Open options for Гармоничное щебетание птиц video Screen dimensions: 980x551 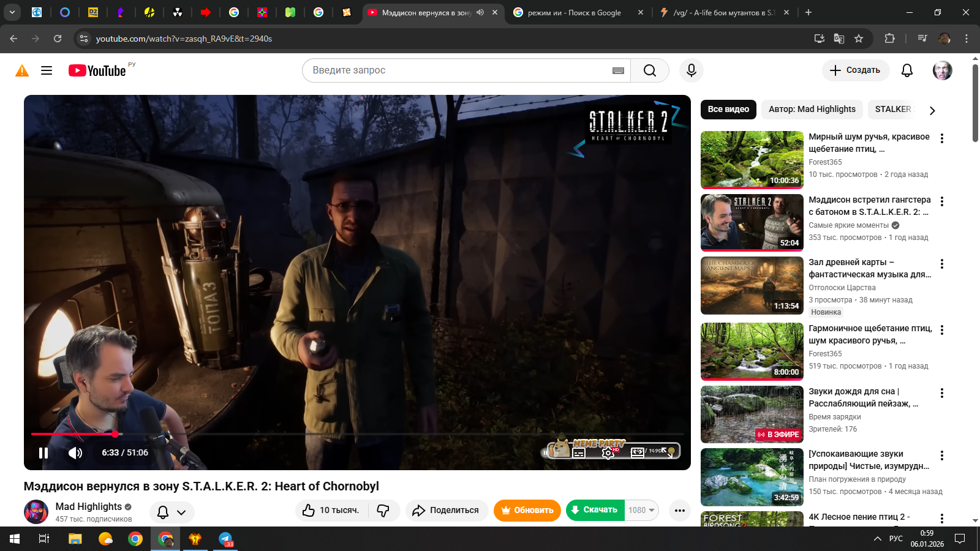pyautogui.click(x=942, y=330)
